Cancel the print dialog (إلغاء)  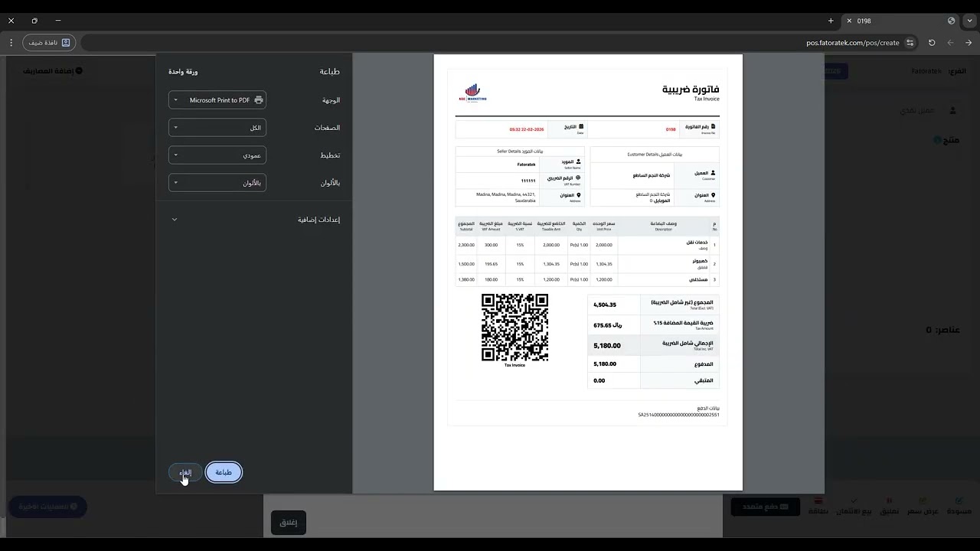[185, 472]
